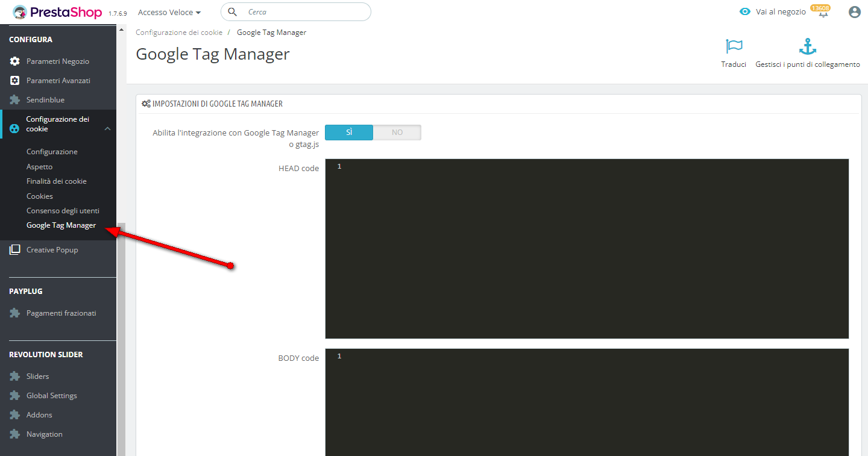
Task: Select Google Tag Manager in the sidebar
Action: pyautogui.click(x=61, y=225)
